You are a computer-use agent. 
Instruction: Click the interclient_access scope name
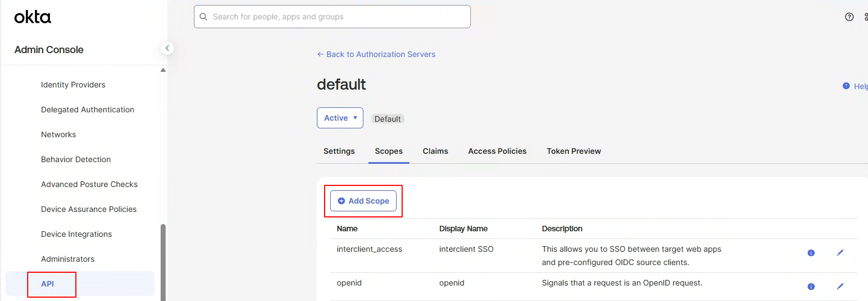pos(369,249)
